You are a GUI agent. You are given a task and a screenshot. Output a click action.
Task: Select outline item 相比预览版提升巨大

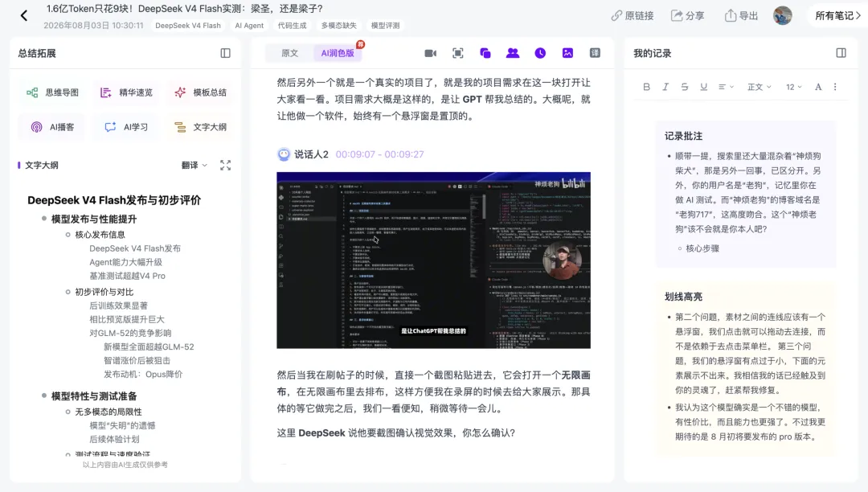[127, 319]
